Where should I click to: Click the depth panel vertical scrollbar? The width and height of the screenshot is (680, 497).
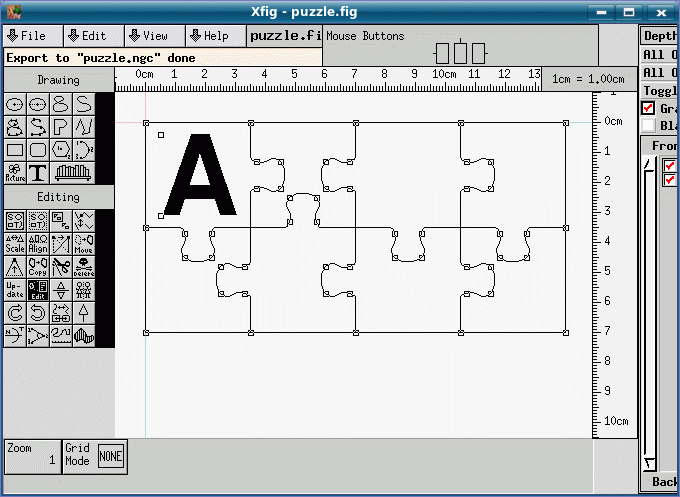(x=650, y=314)
